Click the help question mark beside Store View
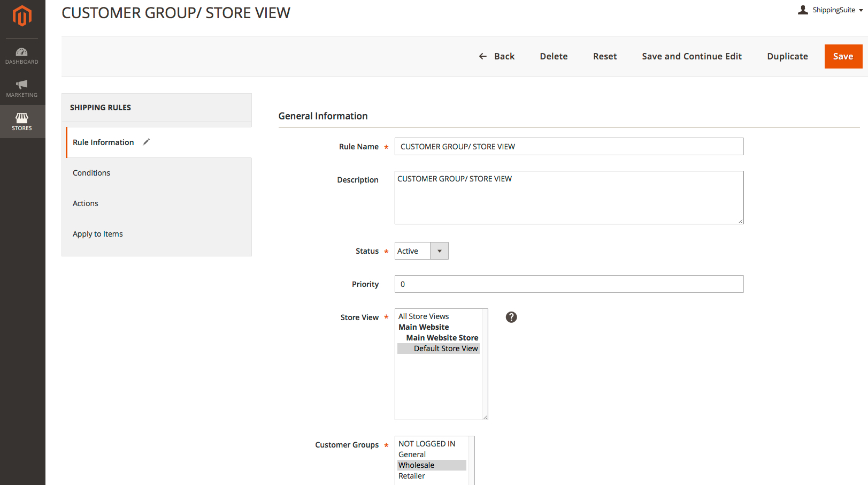The width and height of the screenshot is (868, 485). [x=511, y=317]
